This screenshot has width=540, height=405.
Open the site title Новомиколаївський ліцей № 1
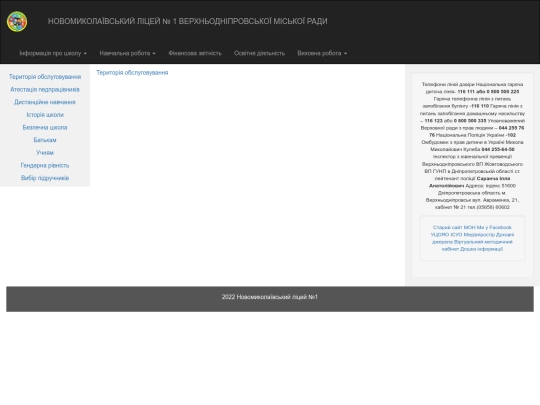pyautogui.click(x=187, y=21)
